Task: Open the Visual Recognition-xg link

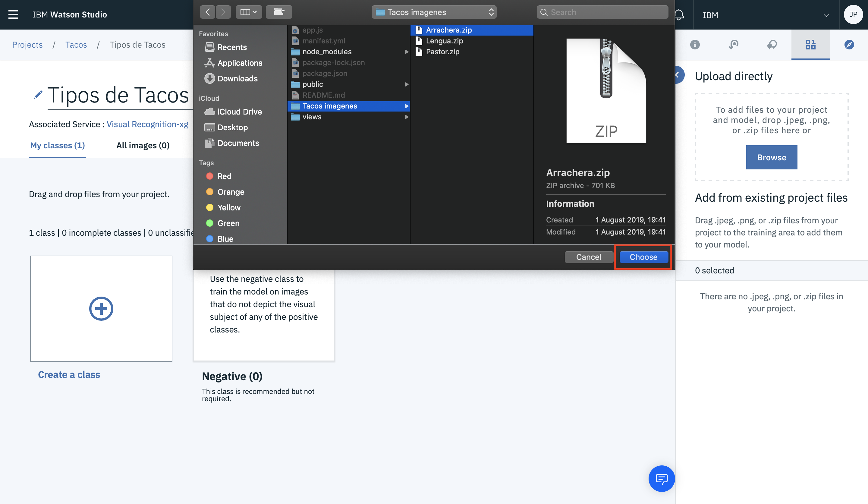Action: click(x=147, y=124)
